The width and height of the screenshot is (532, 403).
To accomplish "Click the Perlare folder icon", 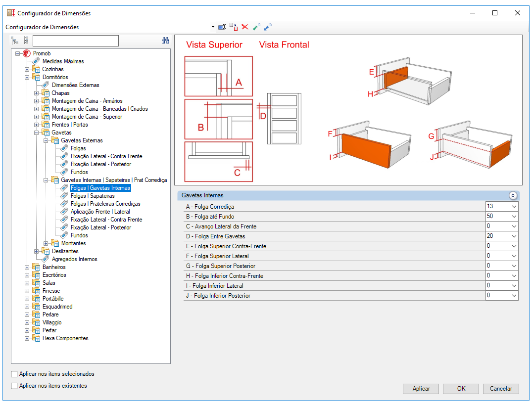I will pyautogui.click(x=36, y=314).
